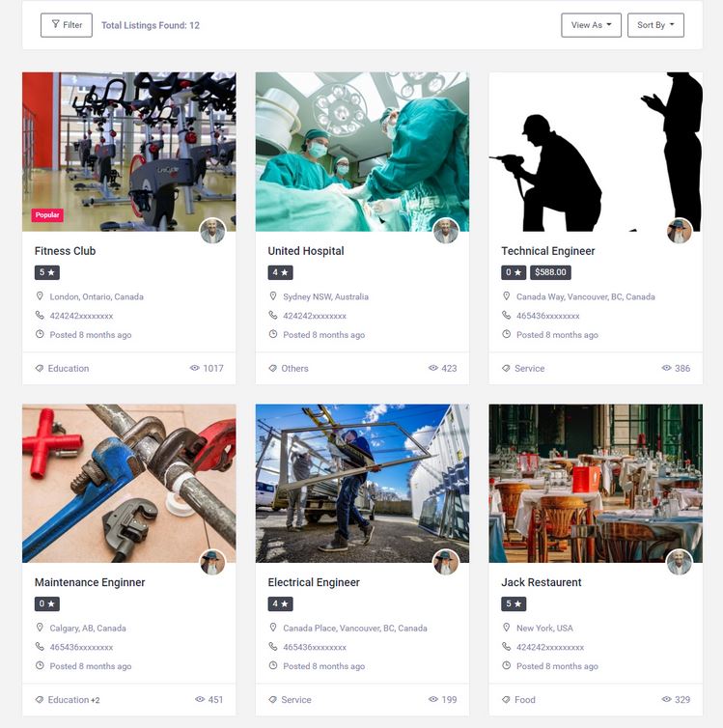Click the phone icon on Fitness Club card

(40, 316)
